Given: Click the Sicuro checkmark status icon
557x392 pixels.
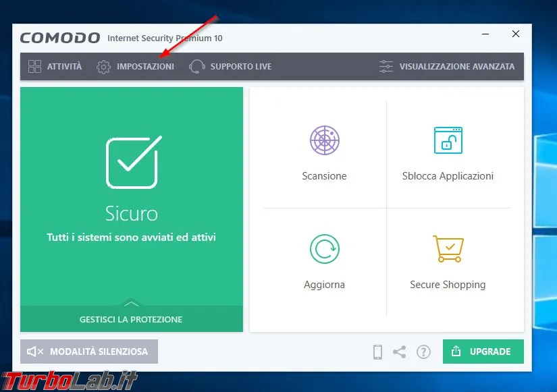Looking at the screenshot, I should click(134, 162).
